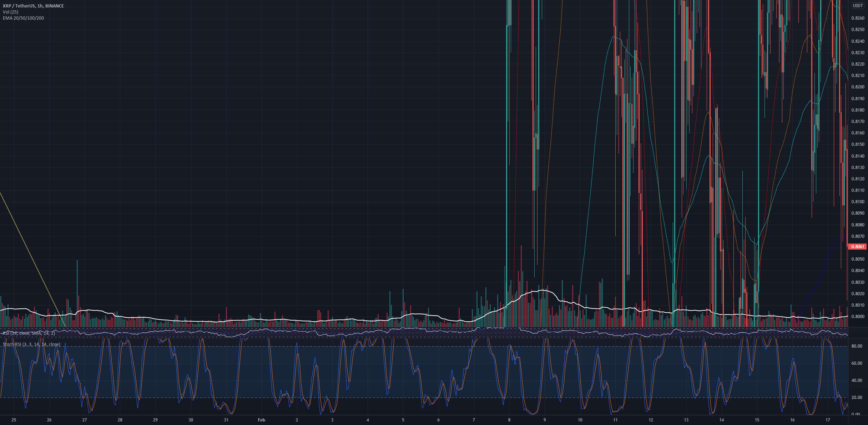Image resolution: width=868 pixels, height=425 pixels.
Task: Click the 80.00 Stoch RSI scale value
Action: click(x=857, y=346)
